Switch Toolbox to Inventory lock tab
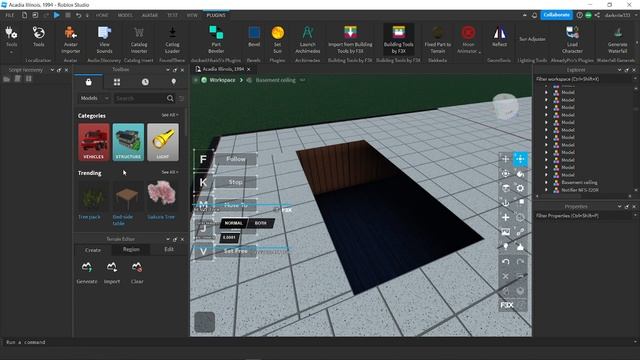The image size is (640, 360). pos(89,82)
